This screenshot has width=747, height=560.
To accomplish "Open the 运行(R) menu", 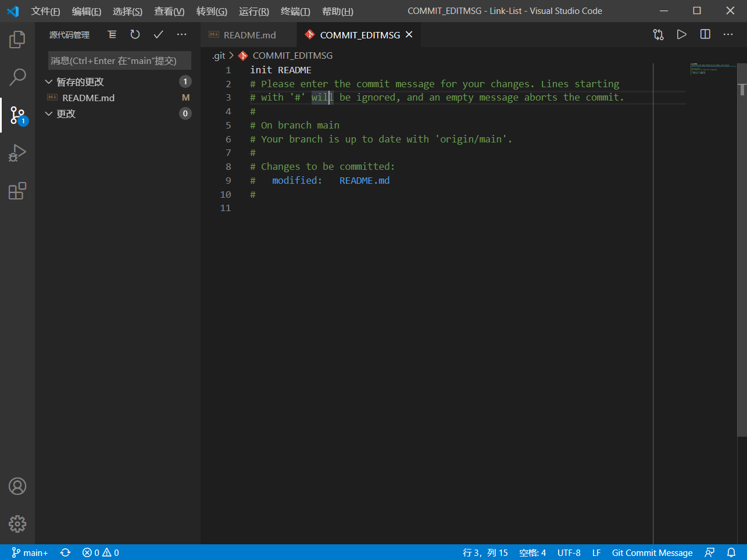I will pyautogui.click(x=254, y=11).
